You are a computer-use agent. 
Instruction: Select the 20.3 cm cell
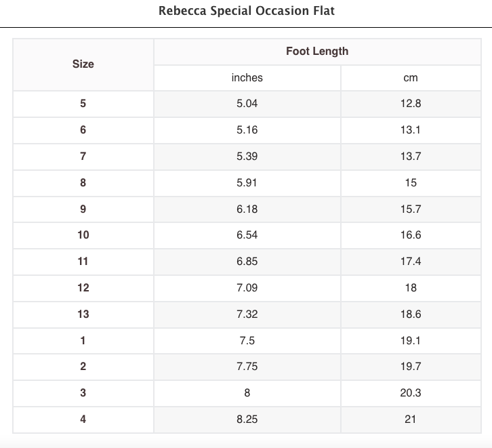410,393
